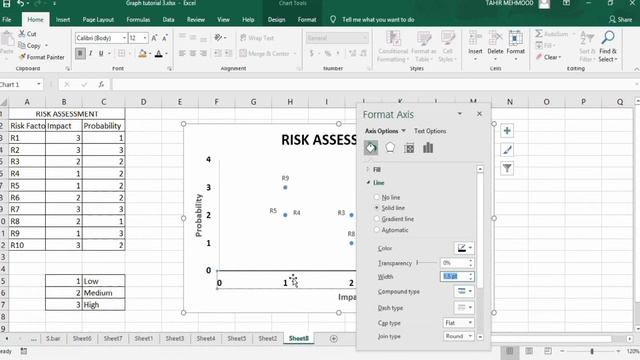This screenshot has height=360, width=640.
Task: Click the font color A icon
Action: (x=159, y=53)
